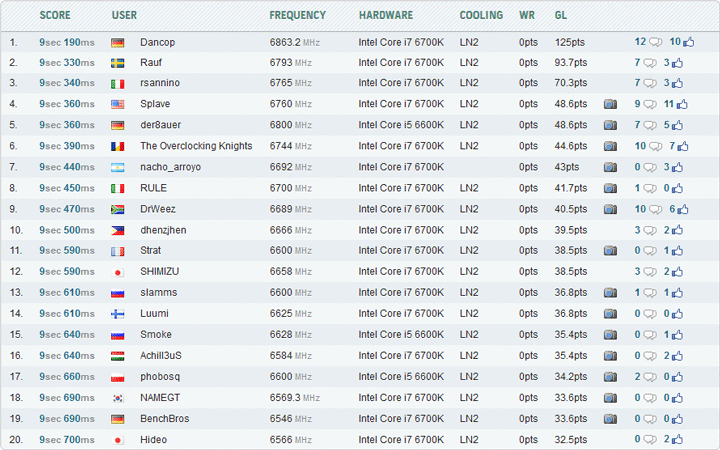Click the camera icon in Splave's row

pos(610,104)
